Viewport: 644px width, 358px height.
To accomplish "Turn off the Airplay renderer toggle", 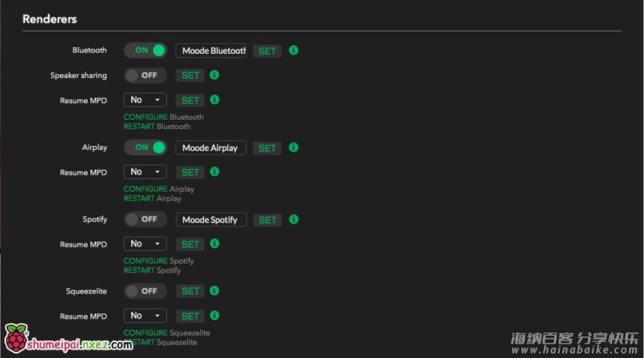I will pyautogui.click(x=145, y=147).
